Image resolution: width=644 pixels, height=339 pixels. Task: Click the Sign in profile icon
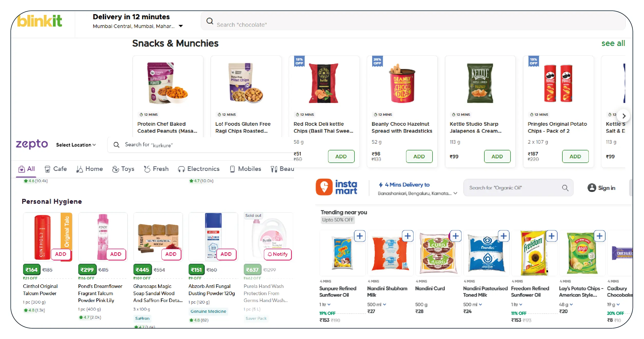[592, 188]
